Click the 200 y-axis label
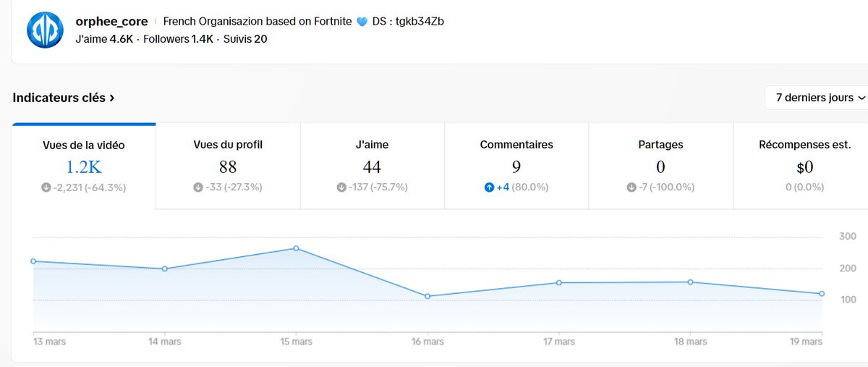 coord(848,269)
